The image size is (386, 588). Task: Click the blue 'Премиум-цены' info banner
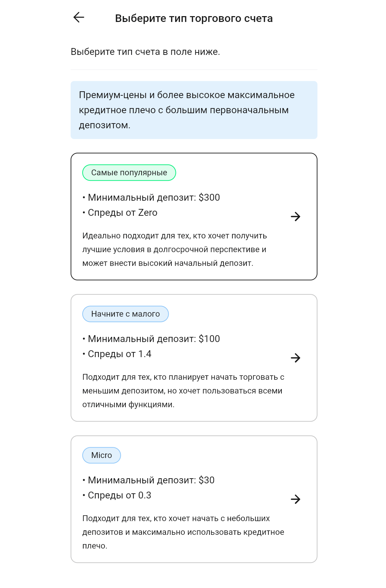194,110
